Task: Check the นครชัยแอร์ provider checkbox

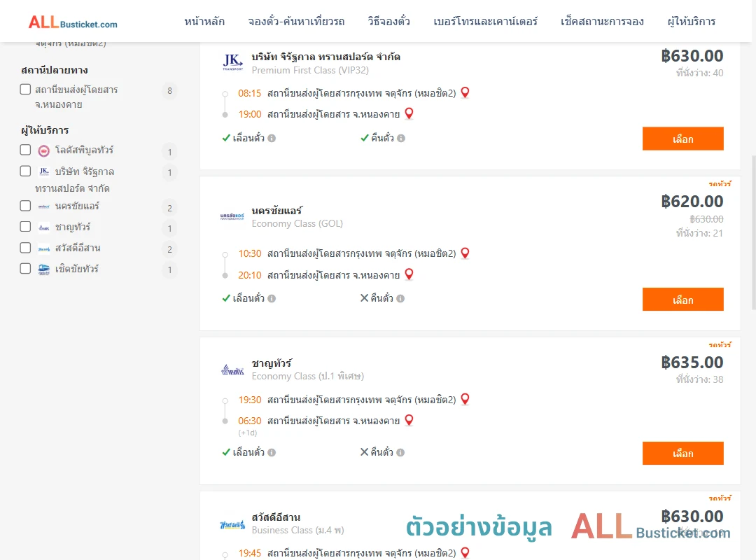Action: click(x=26, y=206)
